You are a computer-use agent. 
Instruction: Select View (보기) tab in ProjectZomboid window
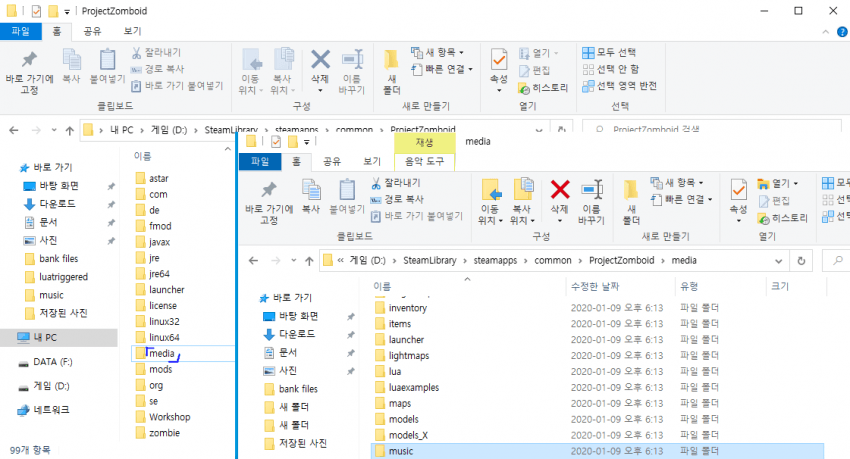pos(132,31)
